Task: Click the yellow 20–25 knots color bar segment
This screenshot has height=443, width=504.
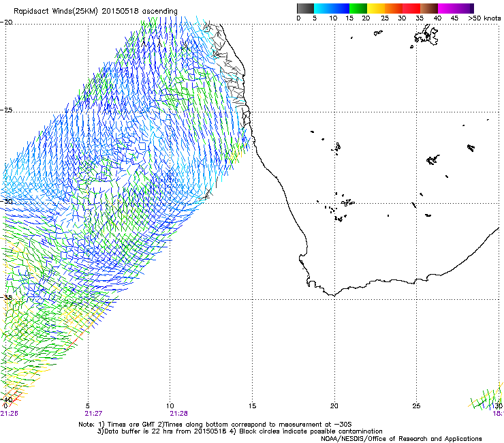Action: pyautogui.click(x=376, y=8)
